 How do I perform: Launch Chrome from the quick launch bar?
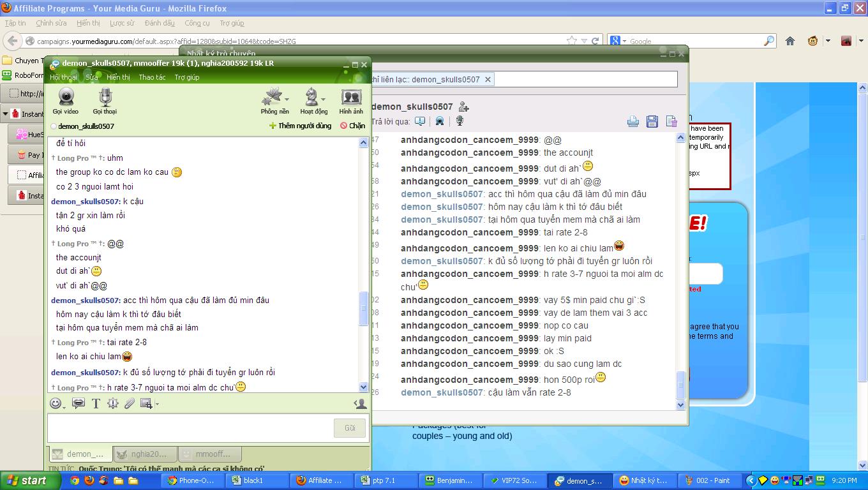75,480
